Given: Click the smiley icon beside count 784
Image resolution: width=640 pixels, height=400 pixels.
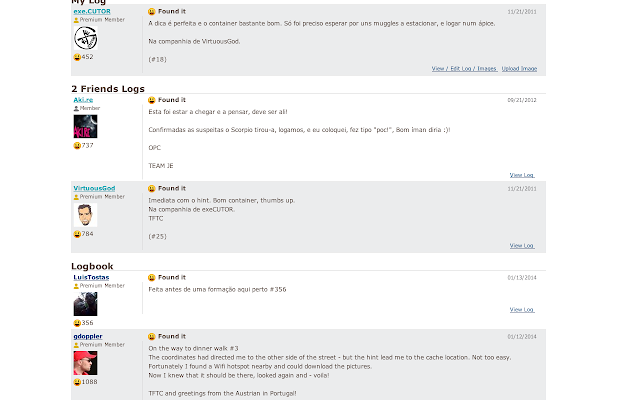Looking at the screenshot, I should pyautogui.click(x=77, y=234).
